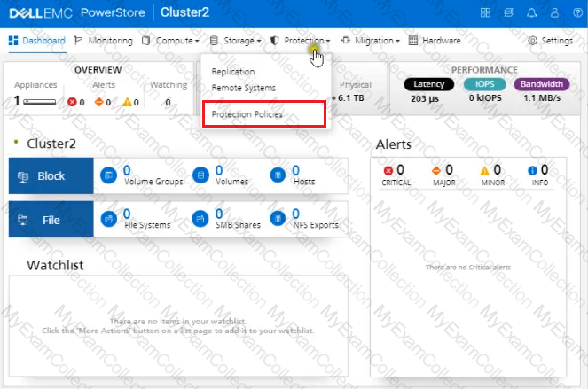Screen dimensions: 588x389
Task: Open the notifications bell icon
Action: pos(532,13)
